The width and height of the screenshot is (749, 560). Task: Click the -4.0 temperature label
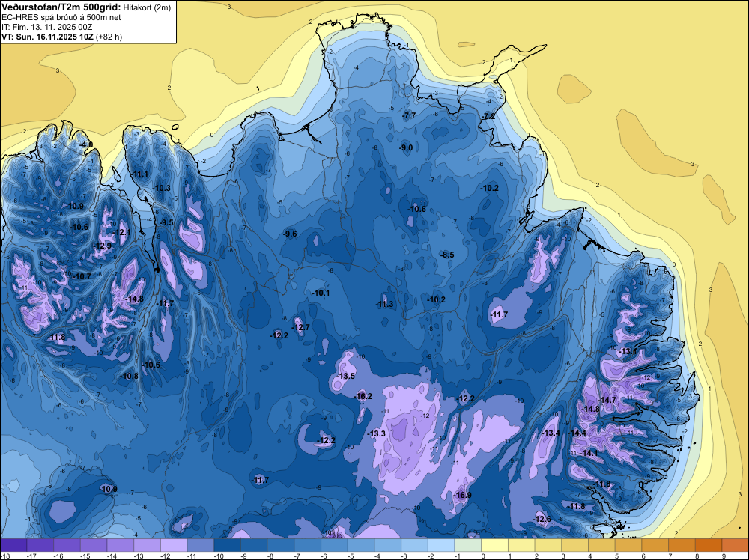click(x=86, y=144)
